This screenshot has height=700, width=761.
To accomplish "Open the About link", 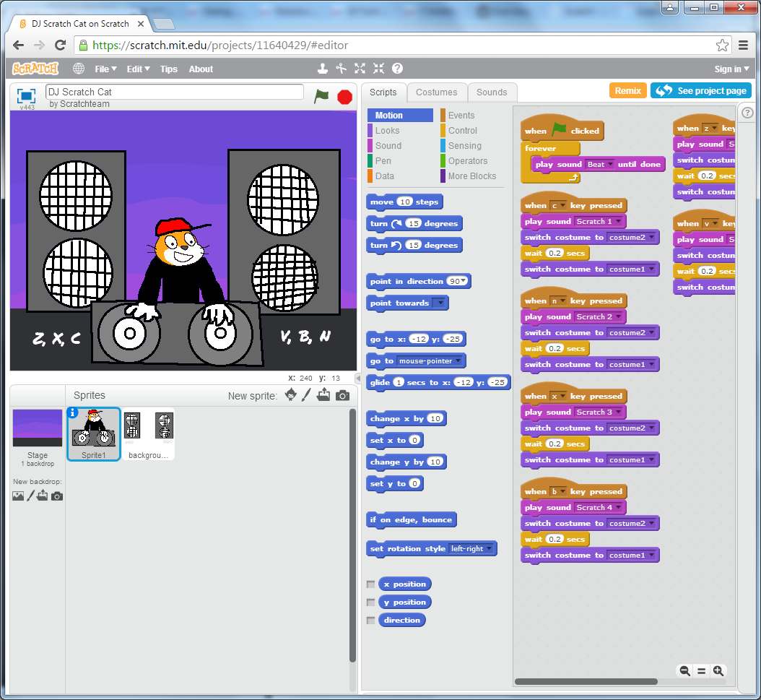I will [201, 69].
